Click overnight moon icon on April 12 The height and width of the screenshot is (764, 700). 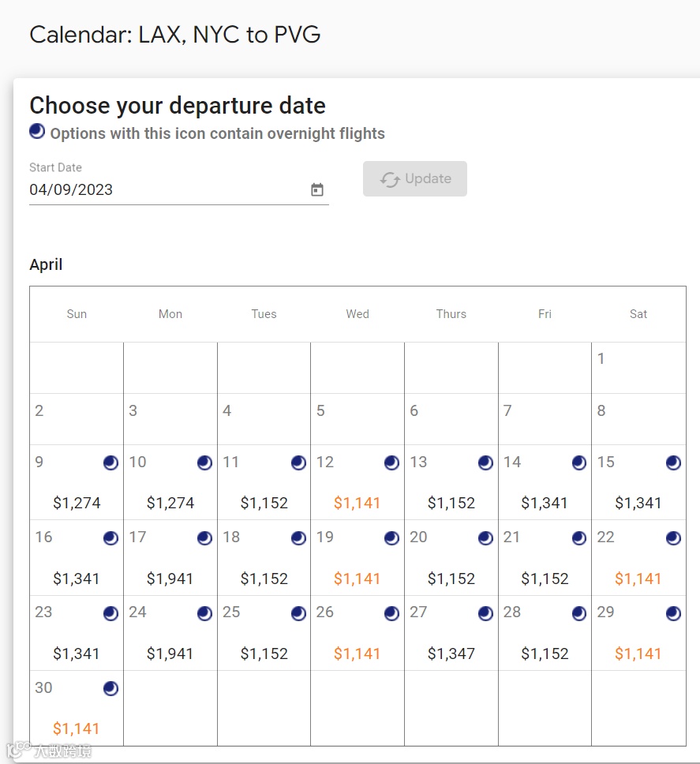click(392, 463)
